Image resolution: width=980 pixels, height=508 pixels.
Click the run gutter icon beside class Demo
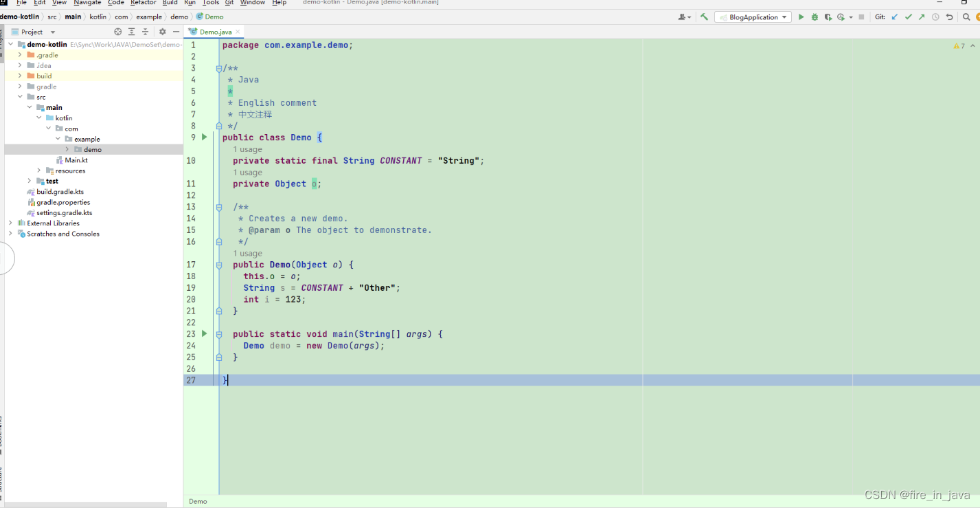tap(204, 137)
